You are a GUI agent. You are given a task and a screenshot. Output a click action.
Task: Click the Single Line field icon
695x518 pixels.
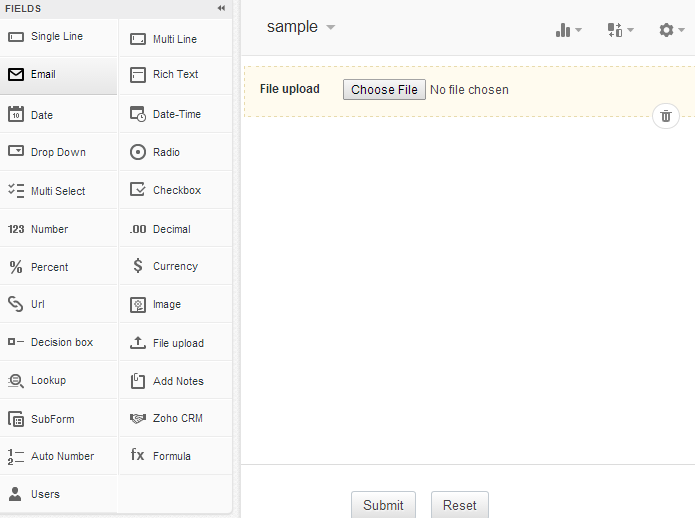[16, 37]
